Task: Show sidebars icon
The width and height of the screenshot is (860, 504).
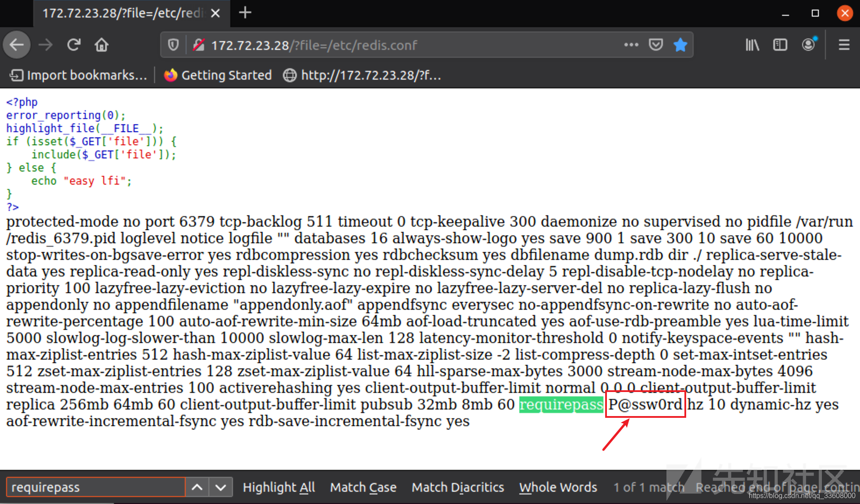Action: pyautogui.click(x=780, y=45)
